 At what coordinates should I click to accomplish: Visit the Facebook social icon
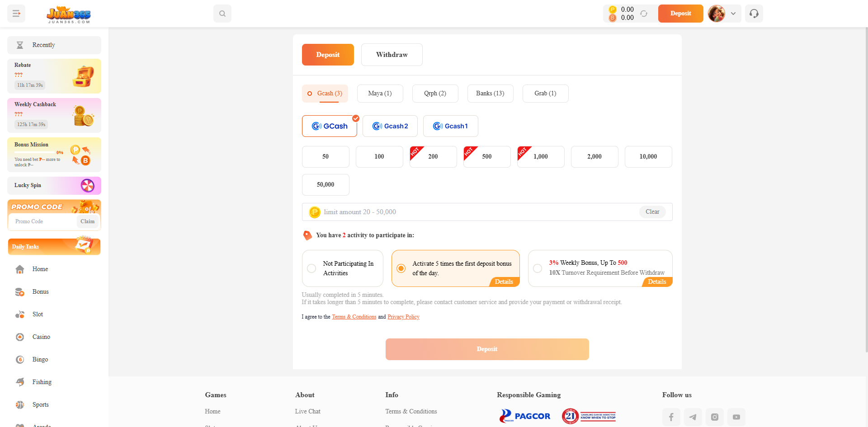pos(671,417)
